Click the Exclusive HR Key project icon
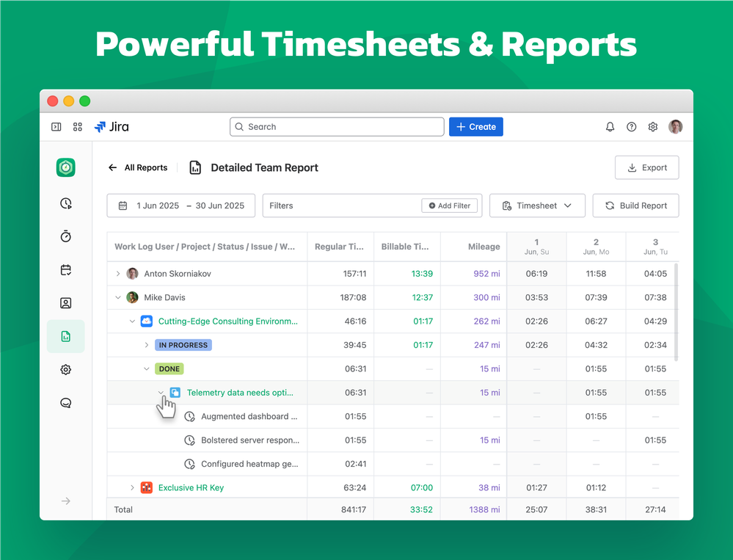The height and width of the screenshot is (560, 733). click(x=147, y=487)
